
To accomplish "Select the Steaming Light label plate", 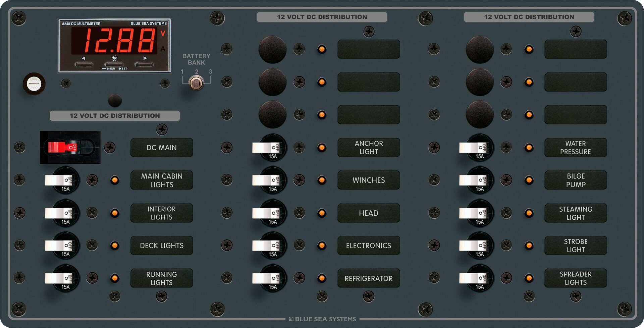I will (x=575, y=213).
